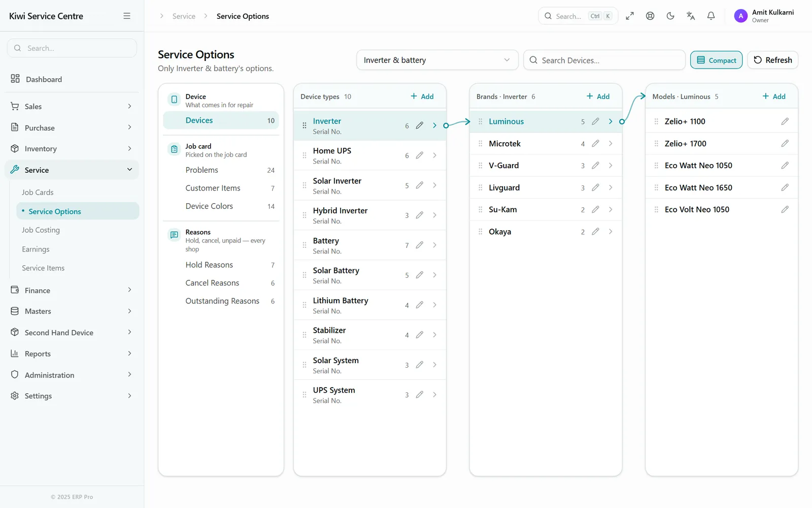Grab the drag handle for Stabilizer

coord(304,335)
